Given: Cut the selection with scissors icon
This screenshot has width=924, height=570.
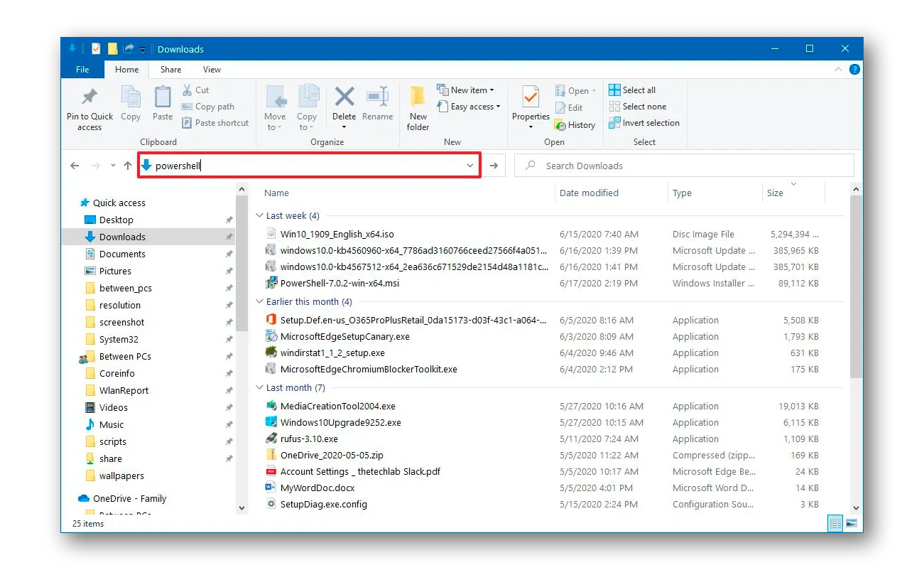Looking at the screenshot, I should [187, 90].
